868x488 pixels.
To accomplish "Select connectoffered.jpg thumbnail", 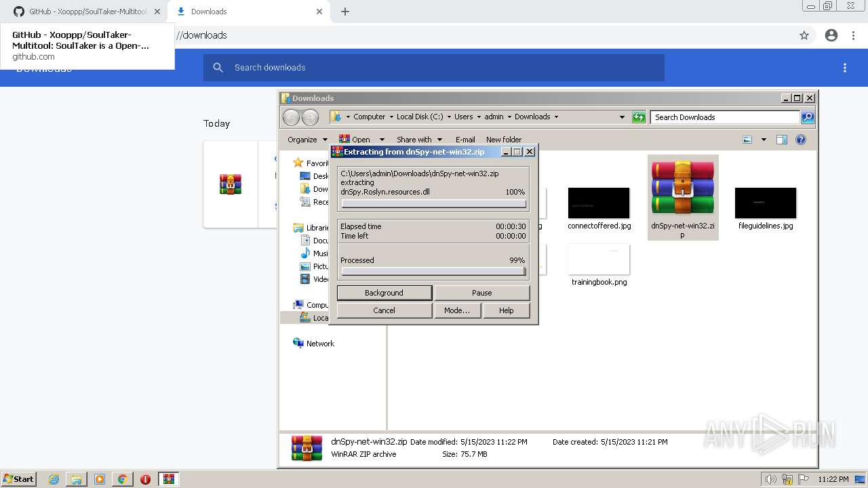I will (x=599, y=203).
